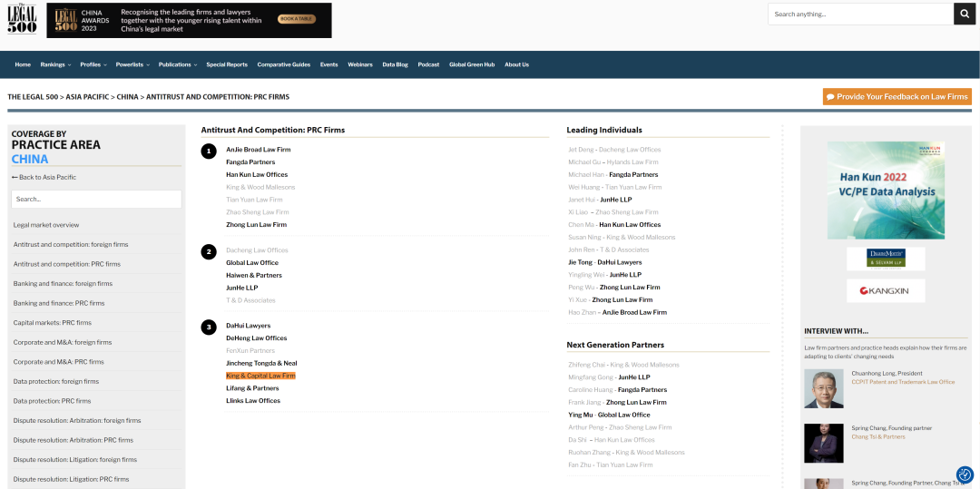Open Llinks Law Offices firm link
This screenshot has height=489, width=980.
pos(253,401)
